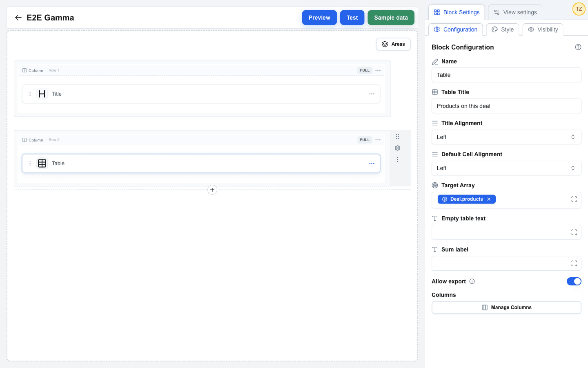Click the Title block drag handle

(30, 94)
